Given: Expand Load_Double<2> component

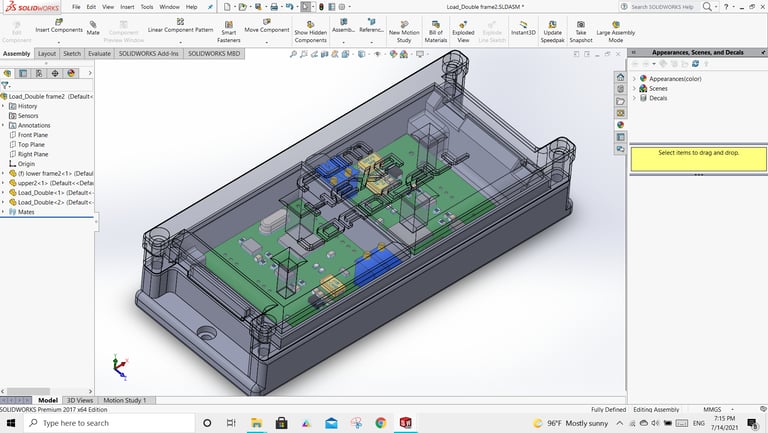Looking at the screenshot, I should pyautogui.click(x=3, y=202).
